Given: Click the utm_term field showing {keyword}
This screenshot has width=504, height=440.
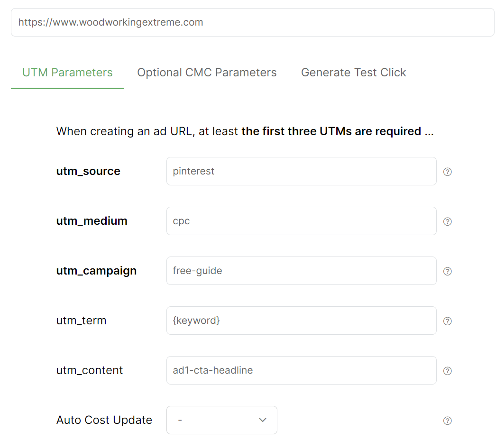Looking at the screenshot, I should 301,321.
